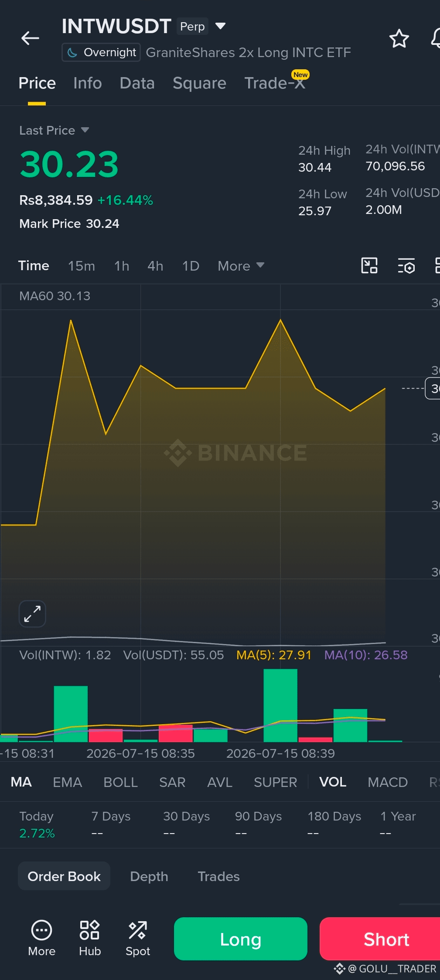Open the Data tab
The height and width of the screenshot is (980, 440).
(137, 83)
